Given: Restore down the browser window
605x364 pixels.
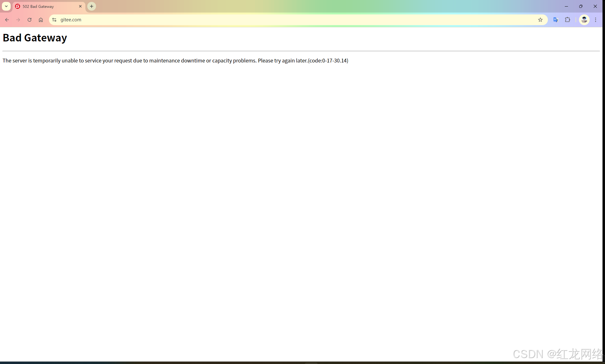Looking at the screenshot, I should coord(581,6).
